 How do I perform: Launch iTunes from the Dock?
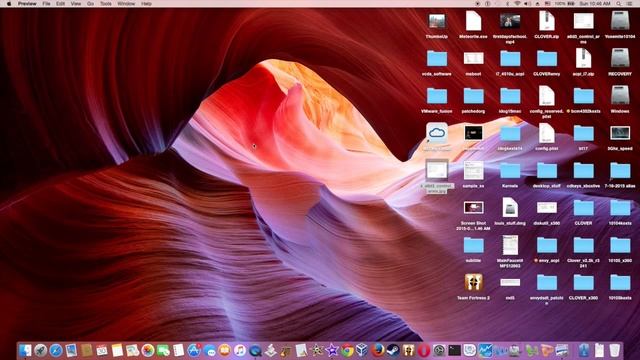(x=240, y=350)
